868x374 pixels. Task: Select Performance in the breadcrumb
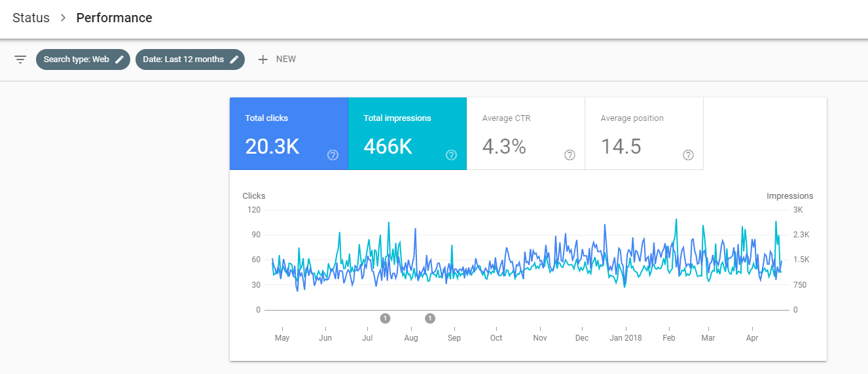pyautogui.click(x=114, y=18)
